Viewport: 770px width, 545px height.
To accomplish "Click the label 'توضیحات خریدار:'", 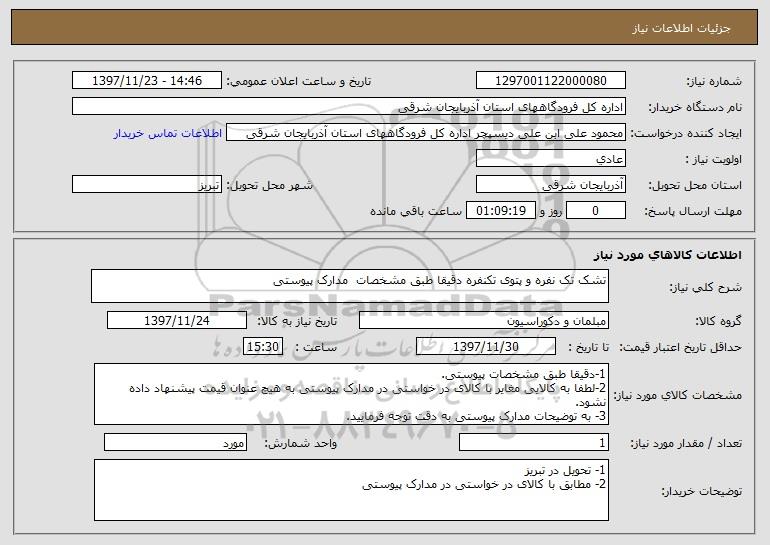I will point(701,491).
